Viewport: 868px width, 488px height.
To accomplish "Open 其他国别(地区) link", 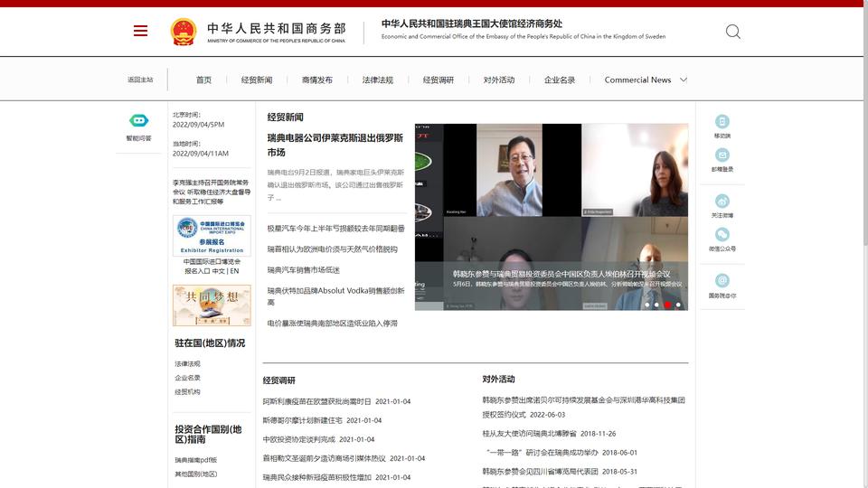I will (x=196, y=474).
